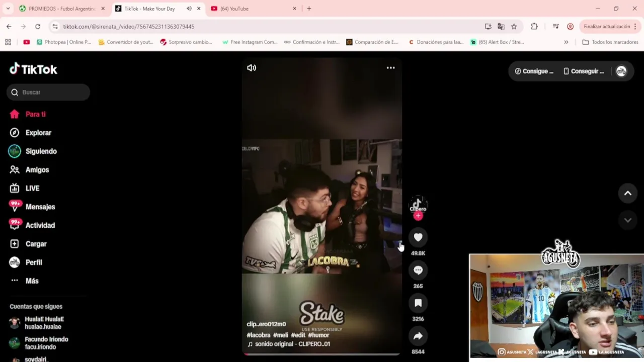
Task: Open a new browser tab
Action: [309, 9]
